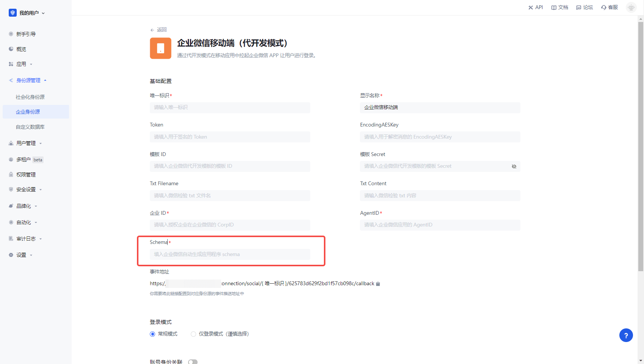Click the user avatar icon
Viewport: 644px width, 364px height.
pyautogui.click(x=631, y=7)
